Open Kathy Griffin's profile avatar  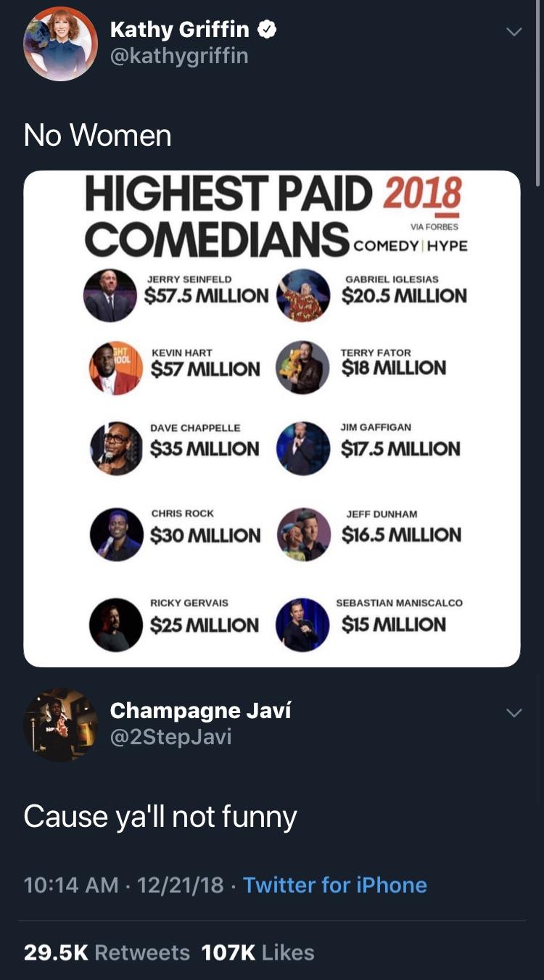(61, 44)
